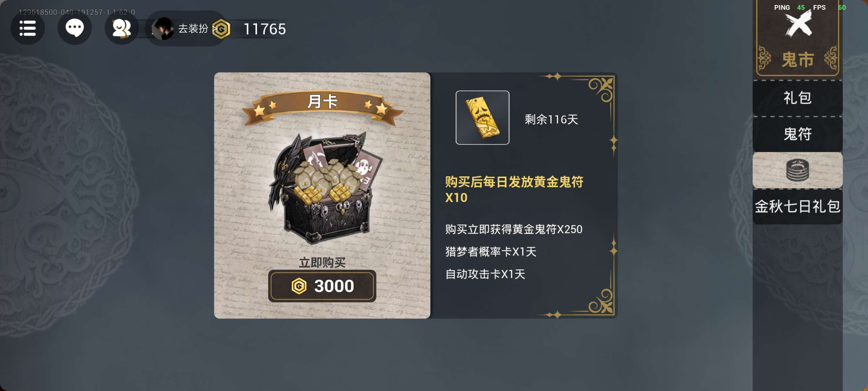The height and width of the screenshot is (391, 868).
Task: Click the gold G coin currency icon
Action: [221, 29]
